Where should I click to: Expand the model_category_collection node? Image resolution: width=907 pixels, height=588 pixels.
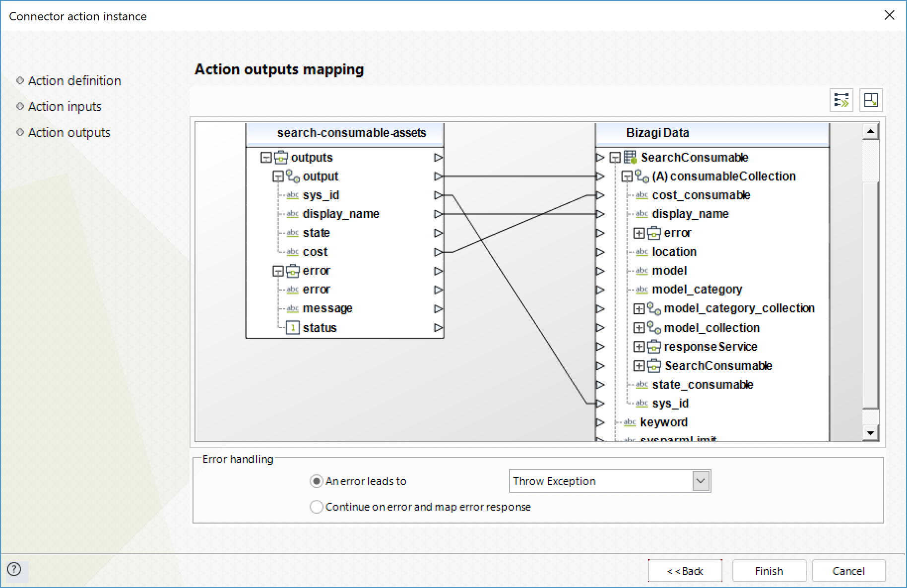(x=640, y=309)
